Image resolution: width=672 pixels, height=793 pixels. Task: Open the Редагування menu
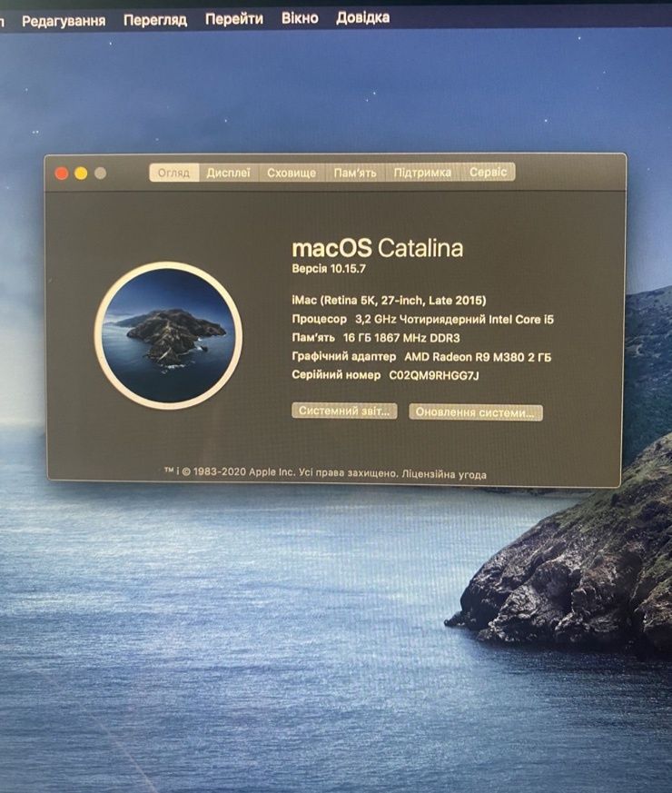click(x=64, y=21)
